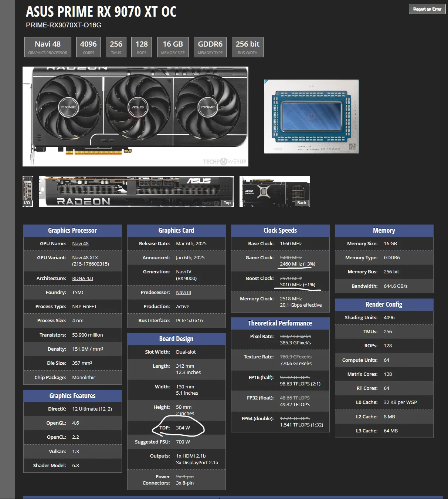The image size is (448, 499).
Task: Select the PRIME-RX9070XT-O16G model number
Action: (64, 25)
